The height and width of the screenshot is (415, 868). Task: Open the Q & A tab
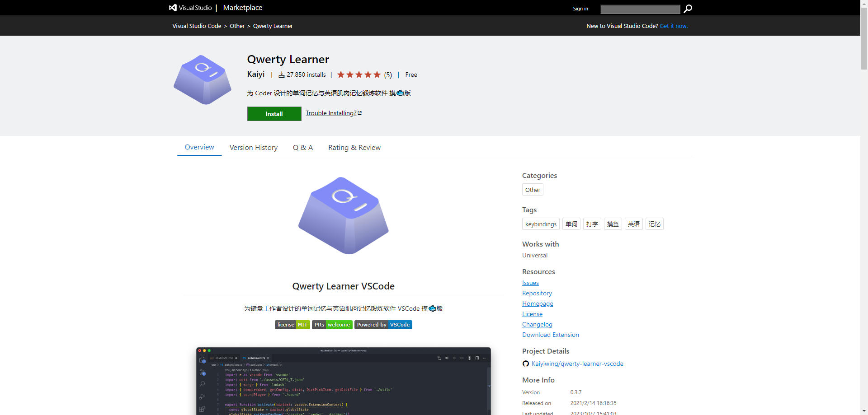click(x=303, y=148)
